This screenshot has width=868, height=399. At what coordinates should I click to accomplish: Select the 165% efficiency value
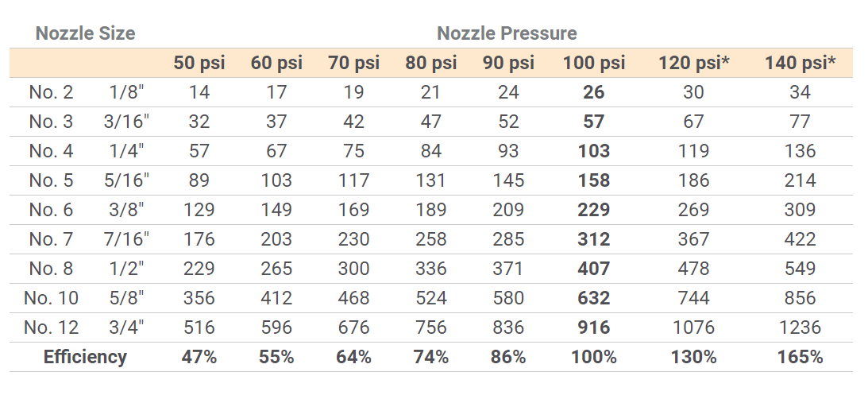point(800,357)
